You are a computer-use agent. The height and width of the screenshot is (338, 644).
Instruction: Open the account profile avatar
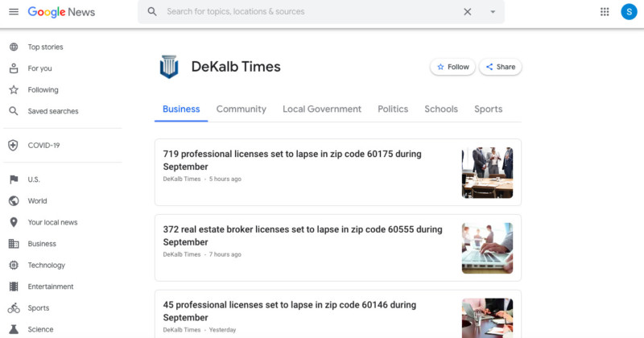pyautogui.click(x=628, y=12)
